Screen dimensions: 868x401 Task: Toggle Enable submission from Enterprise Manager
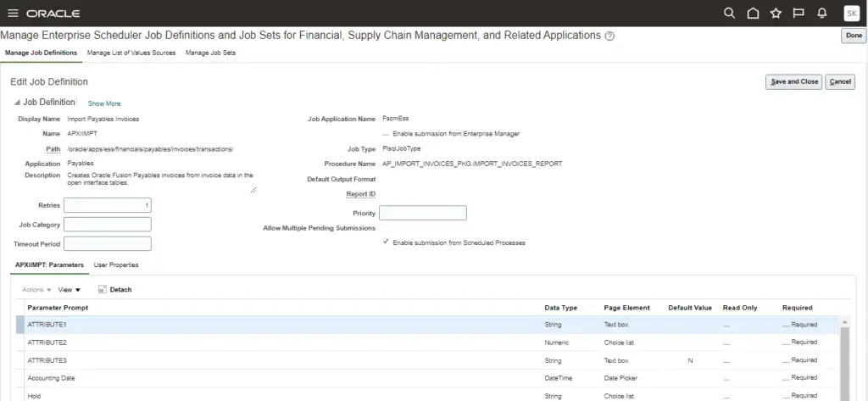[x=387, y=134]
